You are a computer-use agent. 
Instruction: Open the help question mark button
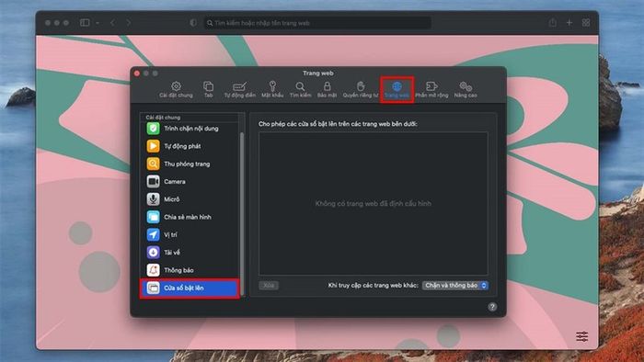click(492, 307)
